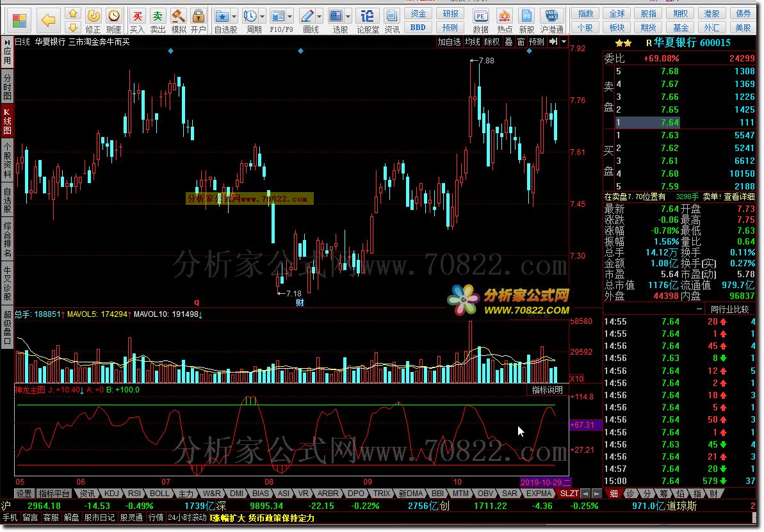764x532 pixels.
Task: Open the 沪港通 HK connect icon
Action: pos(552,21)
